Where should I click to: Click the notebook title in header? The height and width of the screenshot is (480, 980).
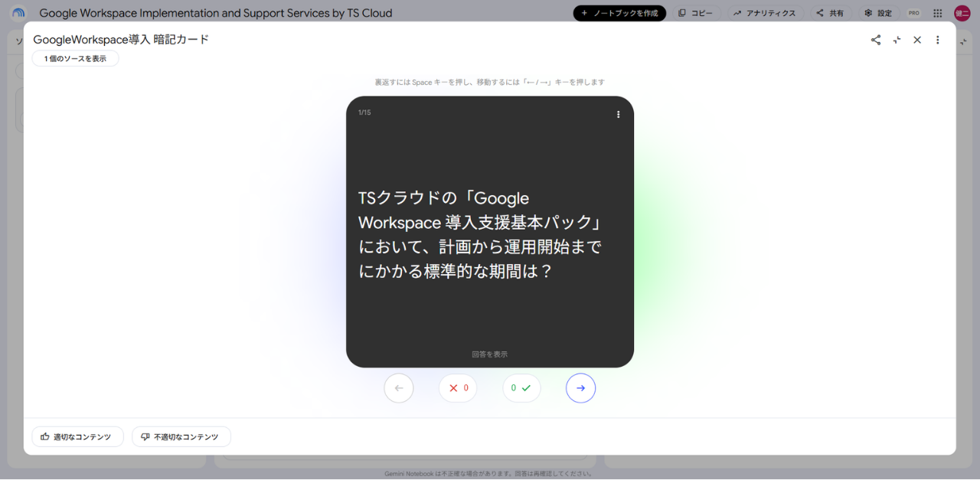(x=216, y=13)
